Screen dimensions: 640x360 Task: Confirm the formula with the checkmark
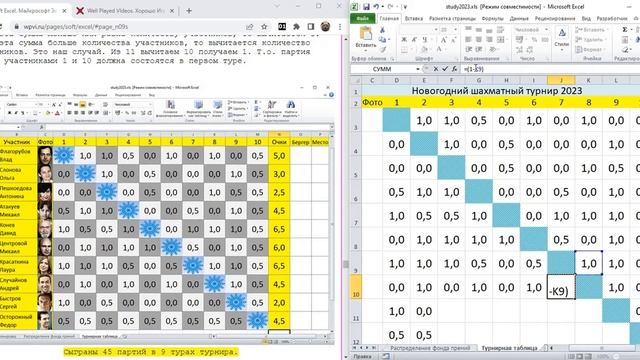click(445, 69)
